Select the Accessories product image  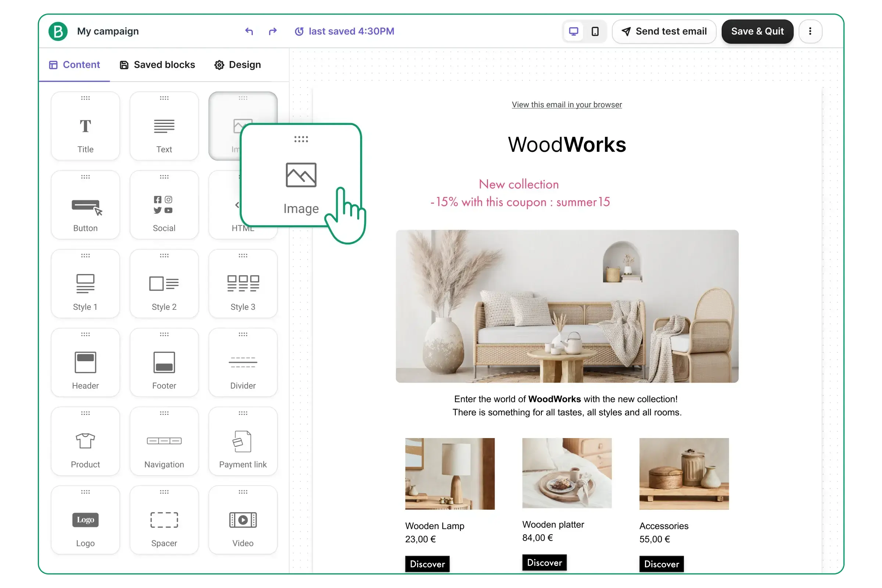[x=684, y=473]
